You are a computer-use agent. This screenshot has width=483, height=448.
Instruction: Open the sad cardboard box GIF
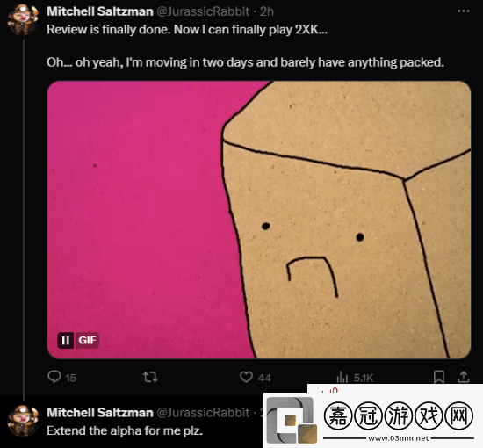pyautogui.click(x=259, y=220)
